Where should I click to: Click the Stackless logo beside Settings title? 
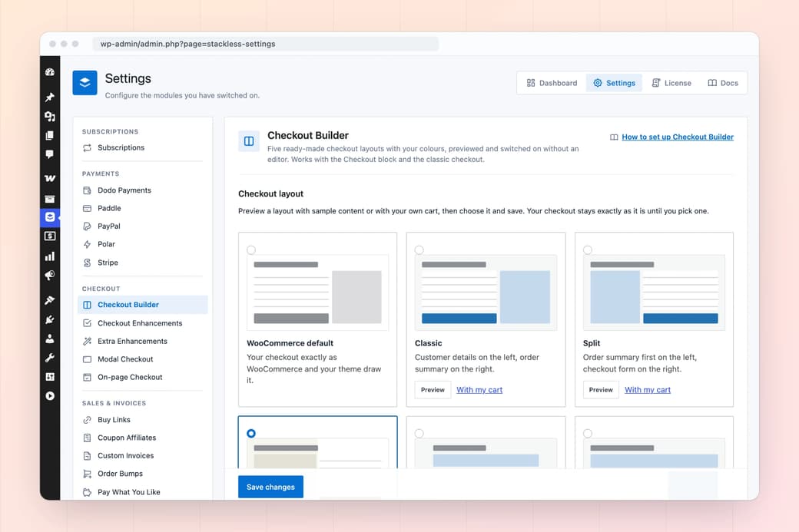pos(85,82)
